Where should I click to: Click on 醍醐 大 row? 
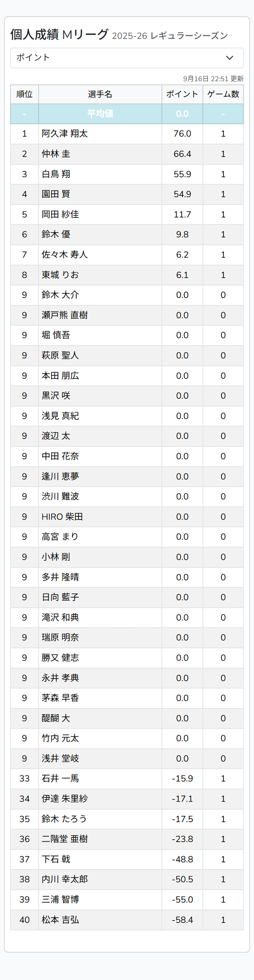127,718
